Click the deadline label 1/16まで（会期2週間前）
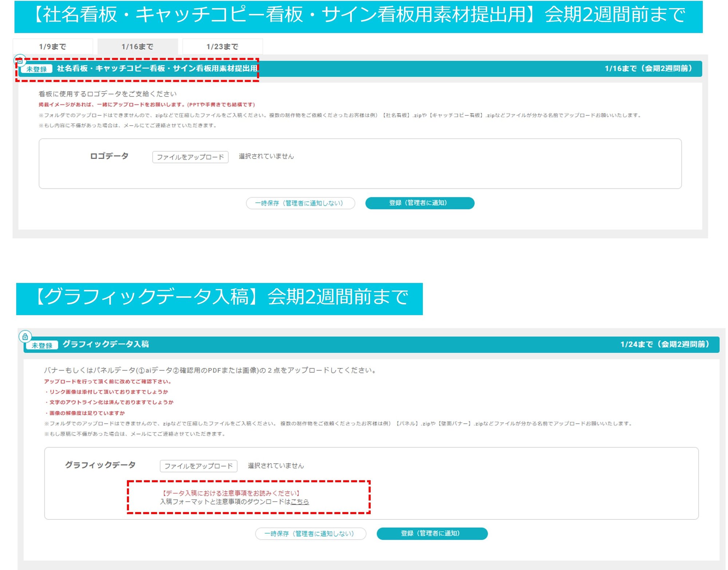Image resolution: width=728 pixels, height=570 pixels. (x=648, y=69)
